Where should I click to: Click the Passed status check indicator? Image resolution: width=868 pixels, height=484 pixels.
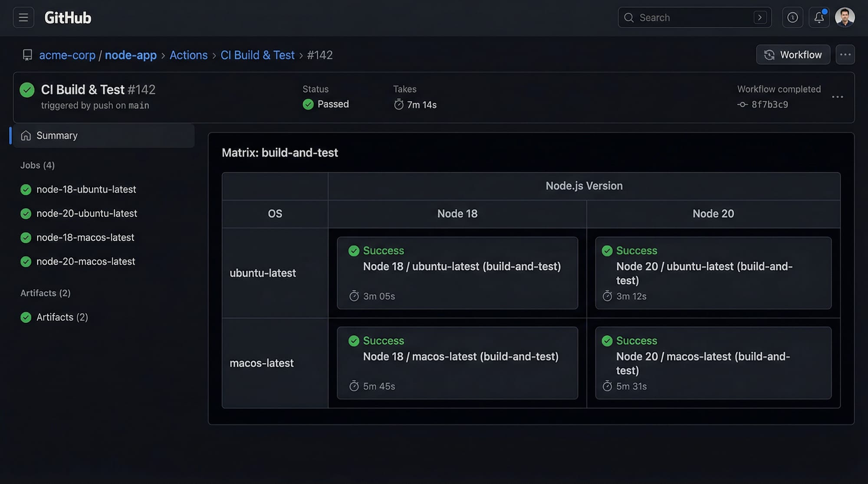point(308,104)
